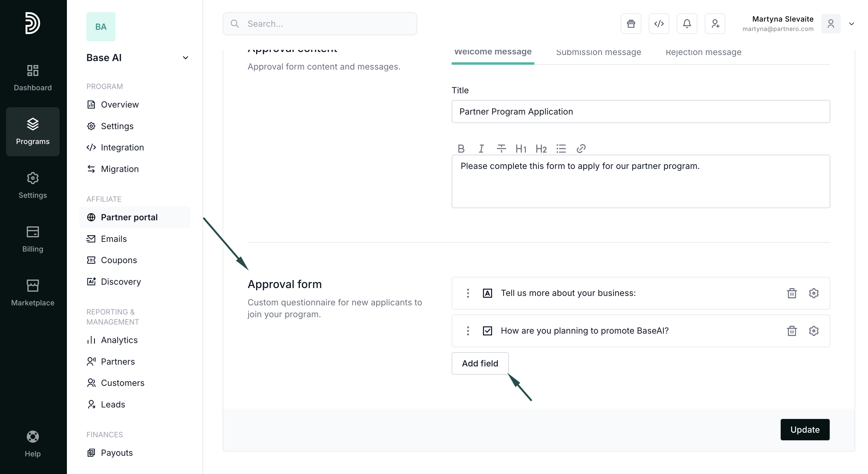This screenshot has height=474, width=868.
Task: Click the Title input field
Action: [640, 112]
